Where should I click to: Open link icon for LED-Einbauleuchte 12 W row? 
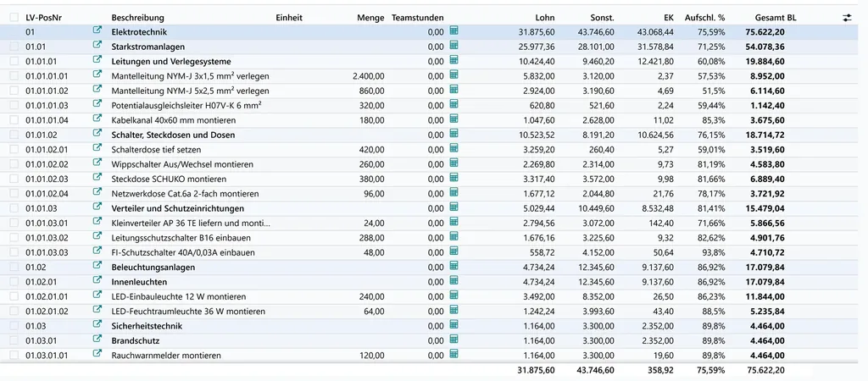point(97,295)
